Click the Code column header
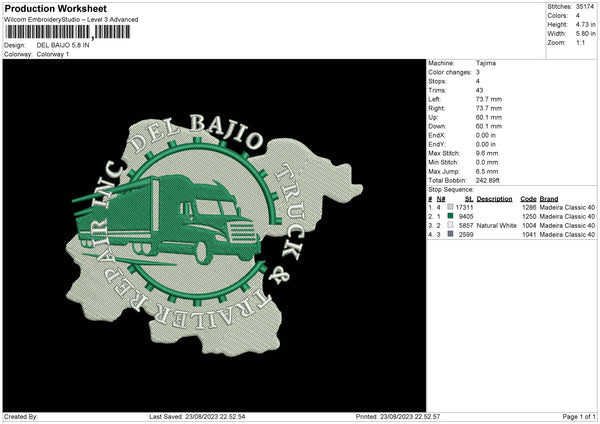The width and height of the screenshot is (600, 424). coord(528,199)
